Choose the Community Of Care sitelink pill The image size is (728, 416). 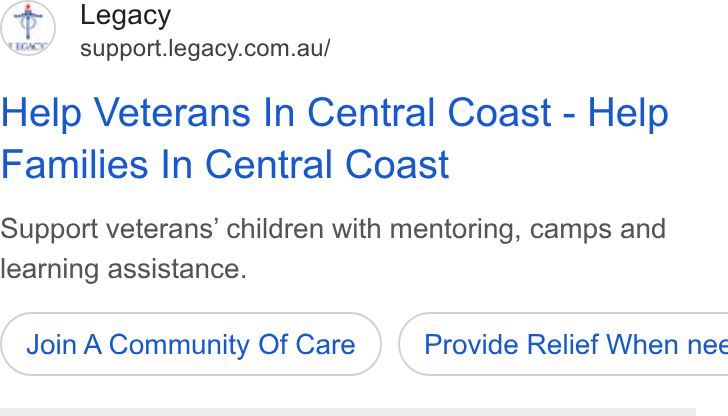pyautogui.click(x=191, y=344)
